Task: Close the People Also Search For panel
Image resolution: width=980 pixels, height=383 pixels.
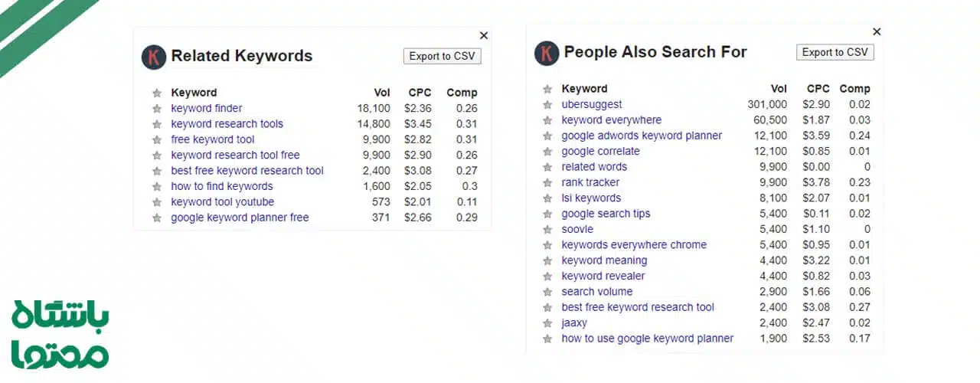Action: pos(877,31)
